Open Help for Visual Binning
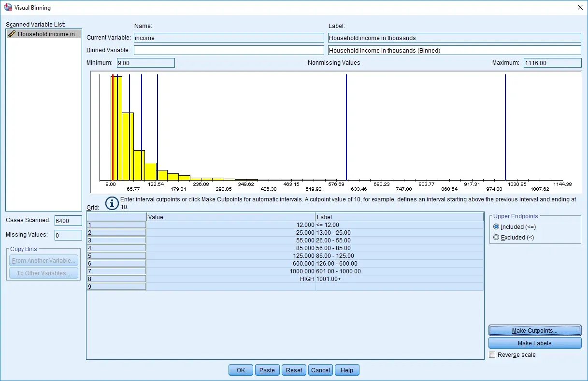 coord(346,370)
